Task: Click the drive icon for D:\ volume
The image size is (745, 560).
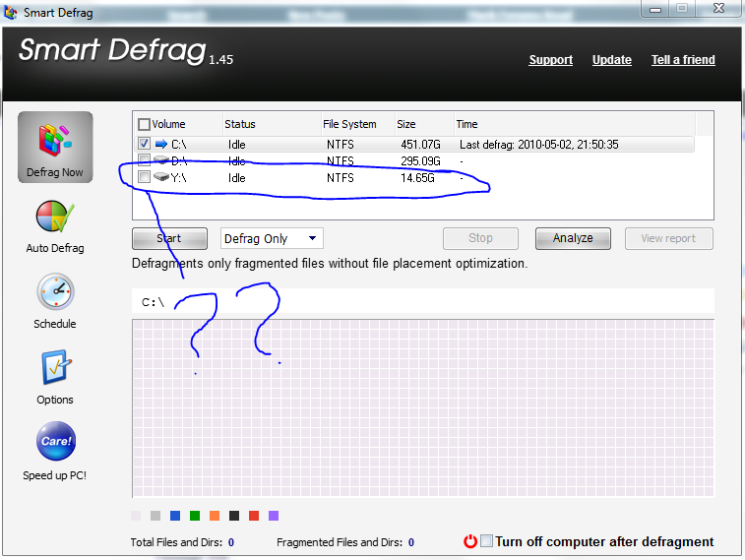Action: (161, 160)
